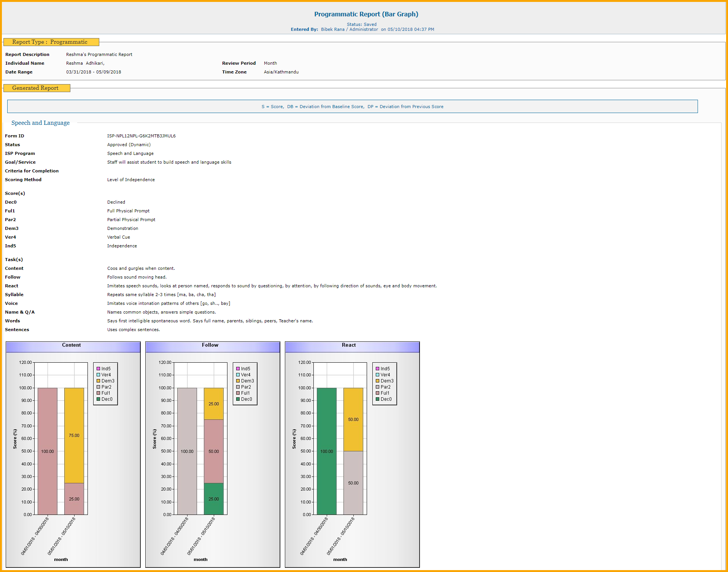The height and width of the screenshot is (572, 728).
Task: Click the Verbal Cue score description
Action: [x=118, y=237]
